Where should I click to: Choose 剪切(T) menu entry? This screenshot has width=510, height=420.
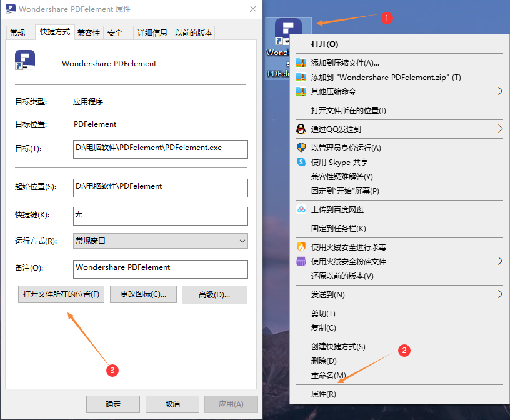point(399,313)
